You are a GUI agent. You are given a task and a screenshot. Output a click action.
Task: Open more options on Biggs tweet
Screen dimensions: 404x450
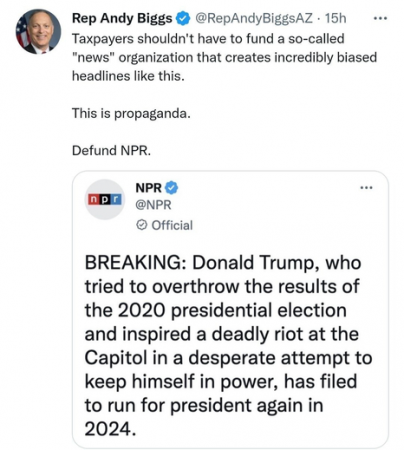click(x=380, y=18)
